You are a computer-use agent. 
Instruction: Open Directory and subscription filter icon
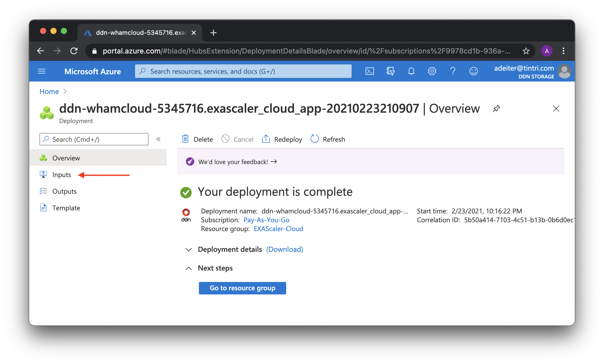point(390,71)
